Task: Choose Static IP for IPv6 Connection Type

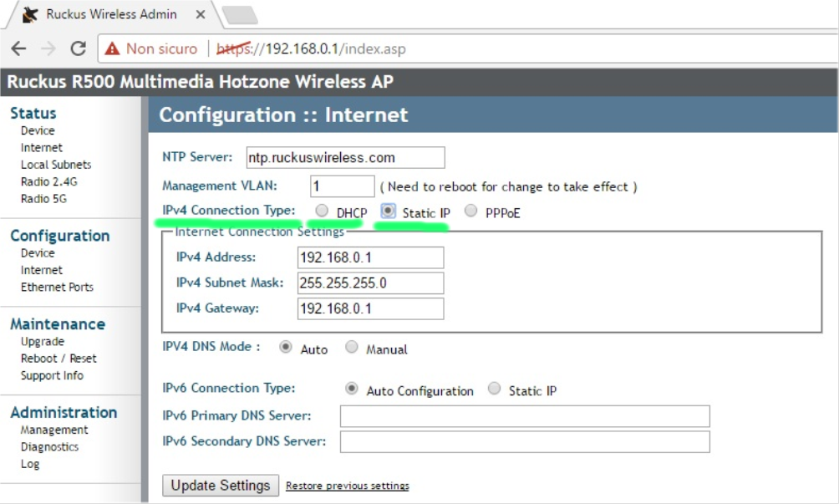Action: [x=495, y=389]
